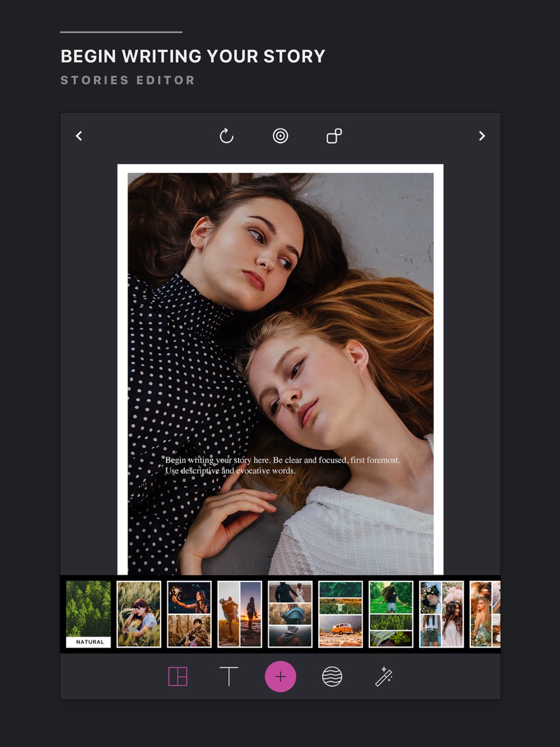Choose the partly visible last template
This screenshot has height=747, width=560.
(x=485, y=614)
